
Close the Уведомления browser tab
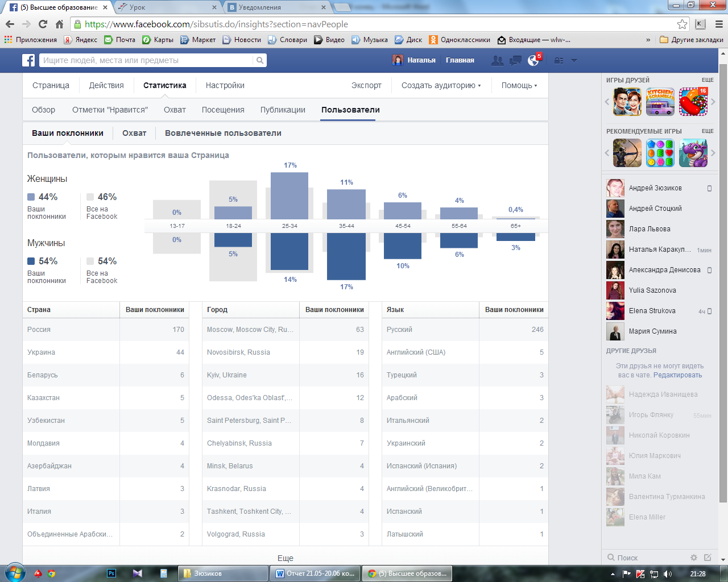click(x=324, y=7)
